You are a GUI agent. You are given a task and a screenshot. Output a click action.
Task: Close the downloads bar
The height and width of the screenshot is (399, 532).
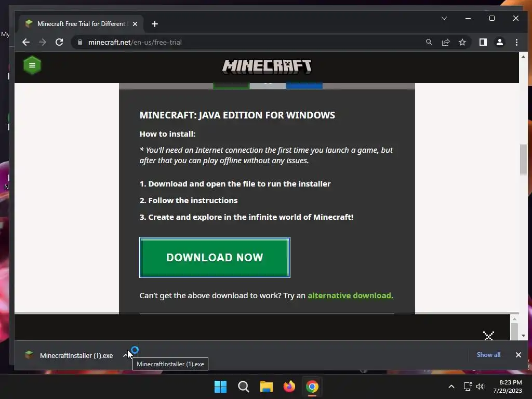coord(518,354)
